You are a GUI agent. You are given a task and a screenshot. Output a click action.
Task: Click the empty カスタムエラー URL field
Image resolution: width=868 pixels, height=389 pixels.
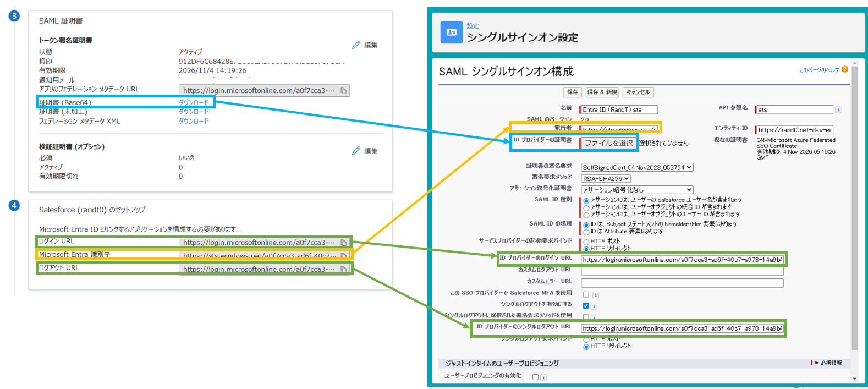coord(682,283)
